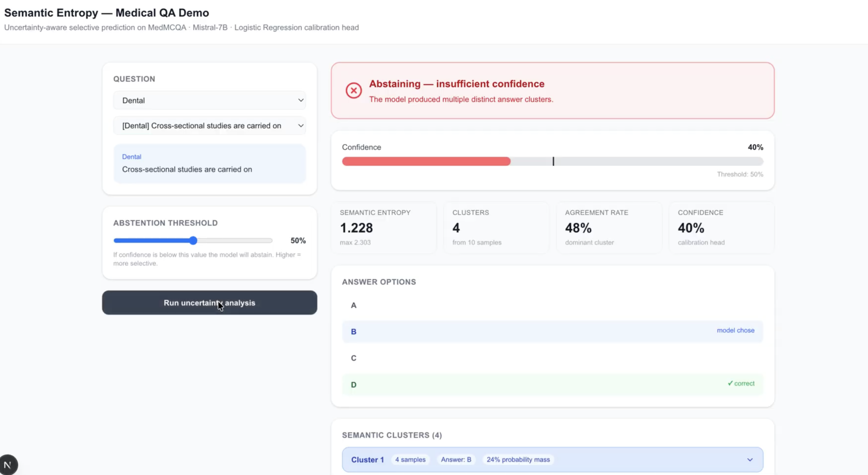Click the 'Cluster 1' title
Image resolution: width=868 pixels, height=475 pixels.
367,460
